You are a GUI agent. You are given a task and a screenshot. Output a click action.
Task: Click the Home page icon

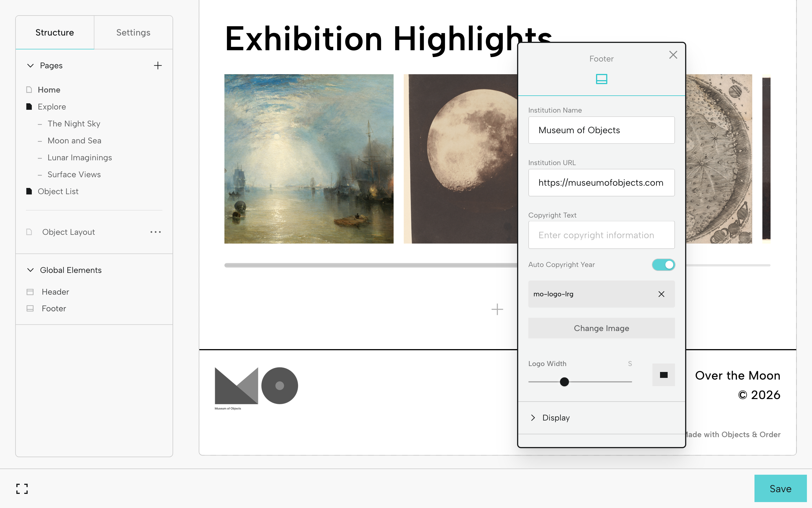[x=29, y=90]
